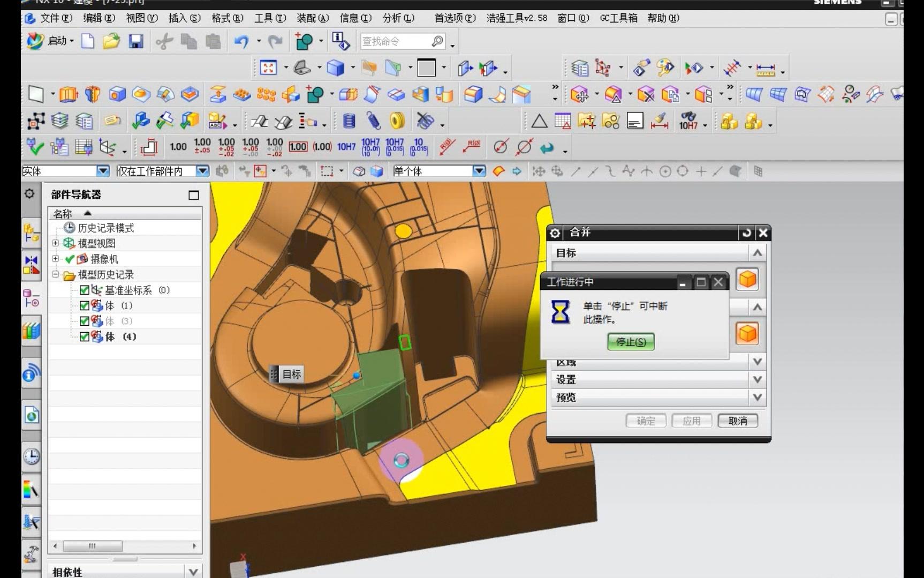924x578 pixels.
Task: Collapse the 目标 section in merge dialog
Action: pyautogui.click(x=758, y=253)
